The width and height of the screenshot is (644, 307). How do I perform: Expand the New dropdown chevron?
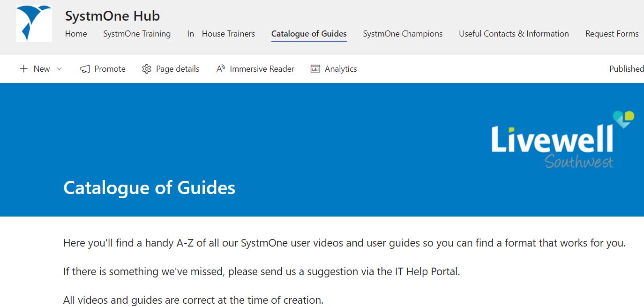[x=59, y=69]
